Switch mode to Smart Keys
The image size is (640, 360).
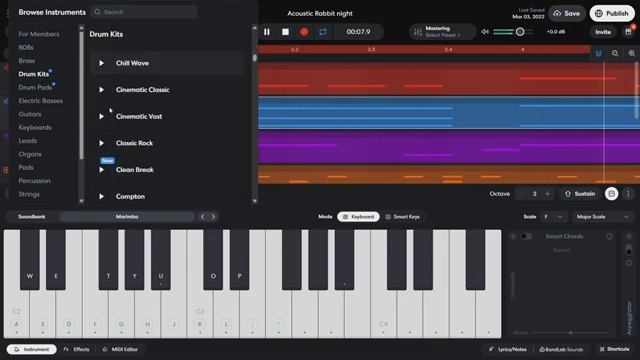pyautogui.click(x=402, y=217)
